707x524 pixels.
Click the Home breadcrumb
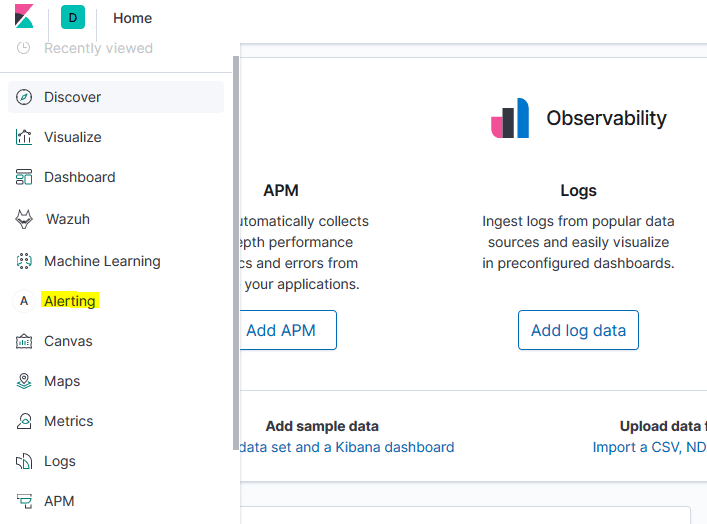tap(133, 18)
